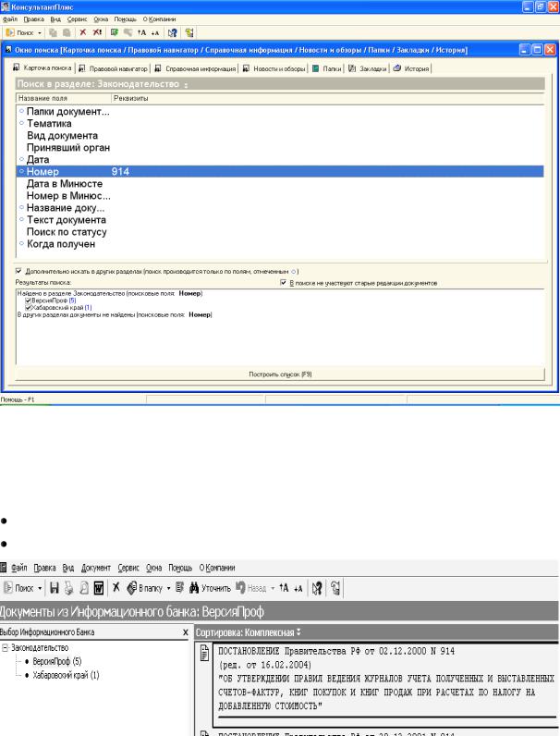Open the Поиск dropdown arrow in lower toolbar

[40, 588]
